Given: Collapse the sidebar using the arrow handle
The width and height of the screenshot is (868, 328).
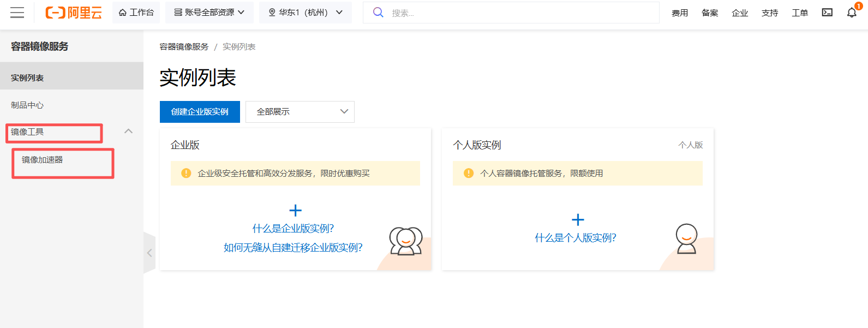Looking at the screenshot, I should [x=149, y=253].
